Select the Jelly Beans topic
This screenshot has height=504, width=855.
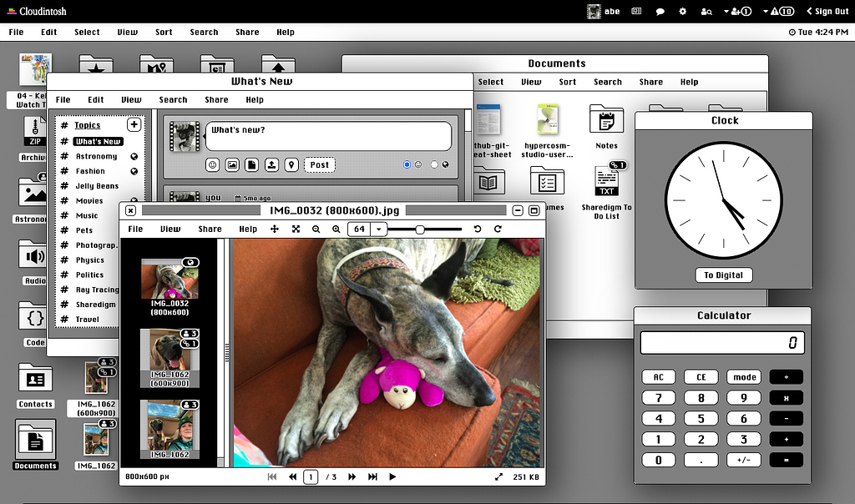coord(97,186)
